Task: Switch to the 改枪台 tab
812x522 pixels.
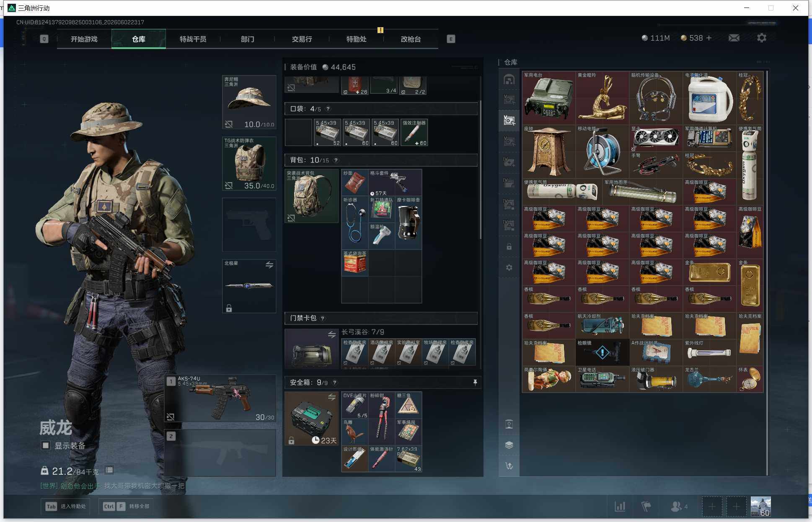Action: (x=411, y=39)
